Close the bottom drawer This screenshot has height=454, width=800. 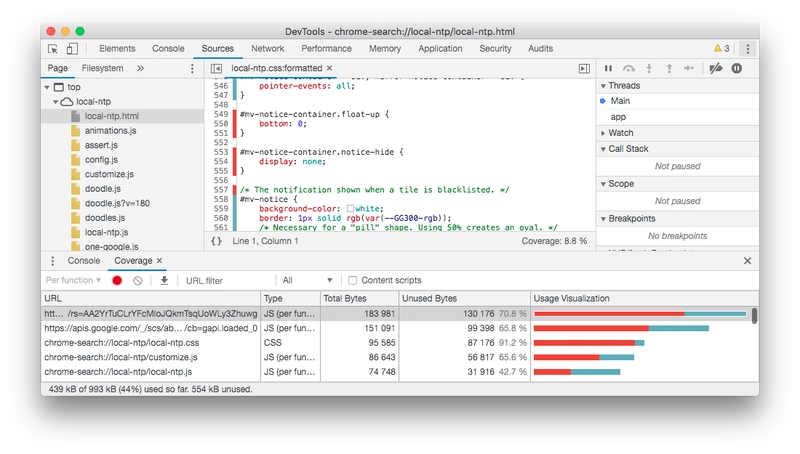click(747, 261)
